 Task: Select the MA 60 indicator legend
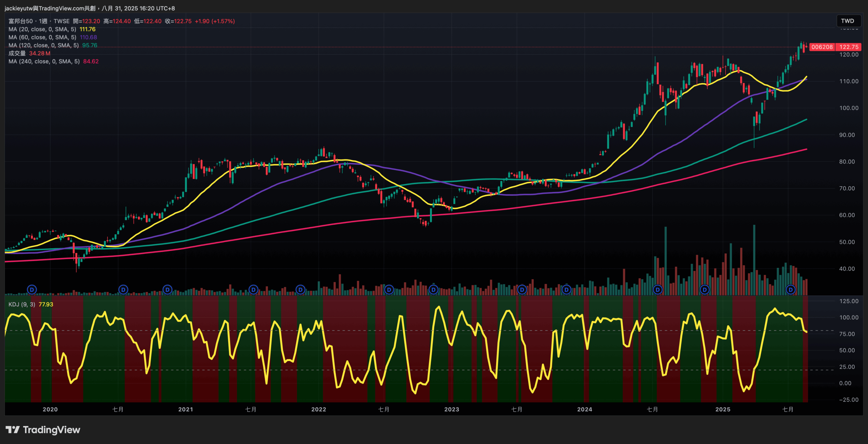point(42,37)
